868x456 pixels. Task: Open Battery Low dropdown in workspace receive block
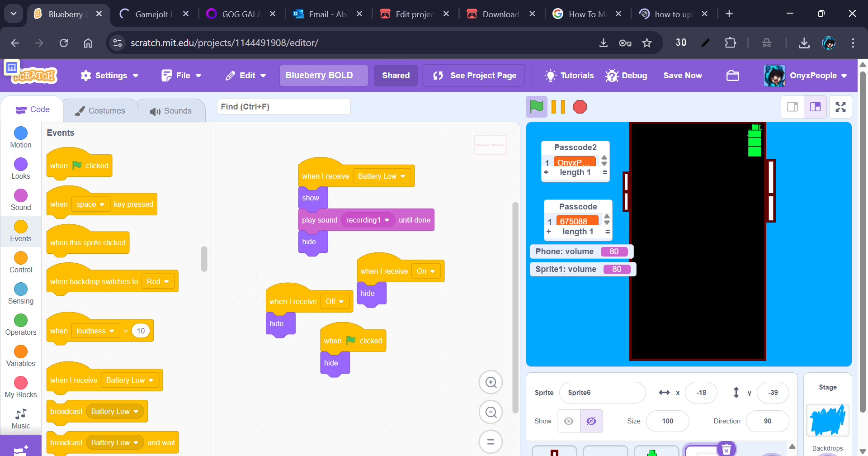(x=382, y=176)
